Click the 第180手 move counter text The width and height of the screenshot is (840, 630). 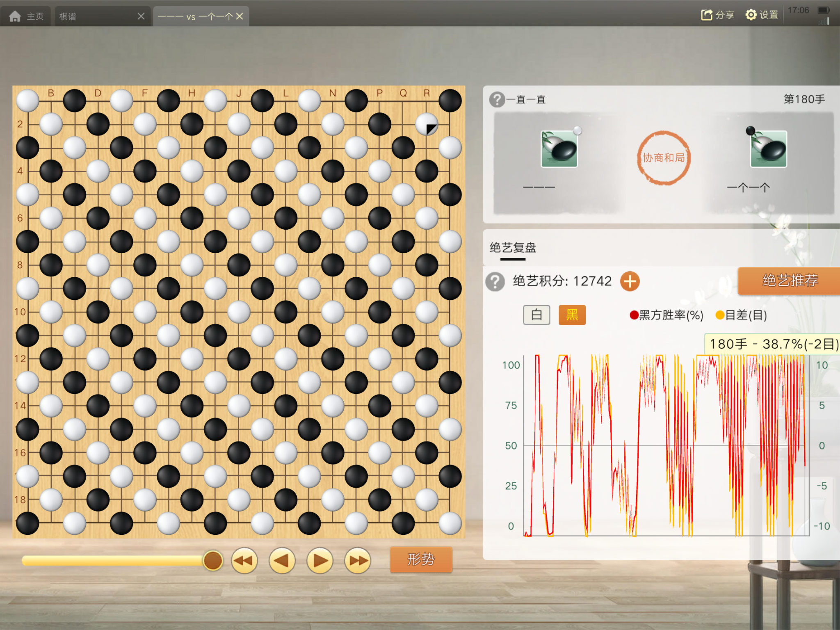tap(804, 99)
